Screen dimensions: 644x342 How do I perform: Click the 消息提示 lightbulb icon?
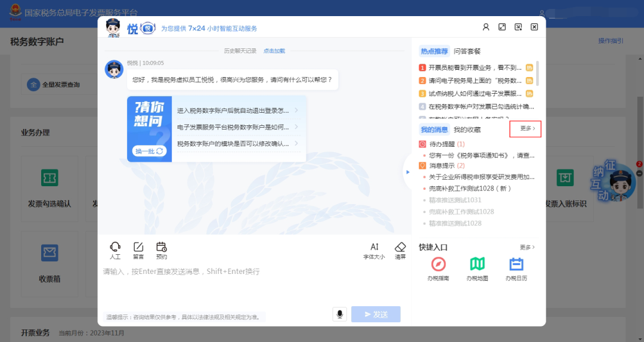422,166
